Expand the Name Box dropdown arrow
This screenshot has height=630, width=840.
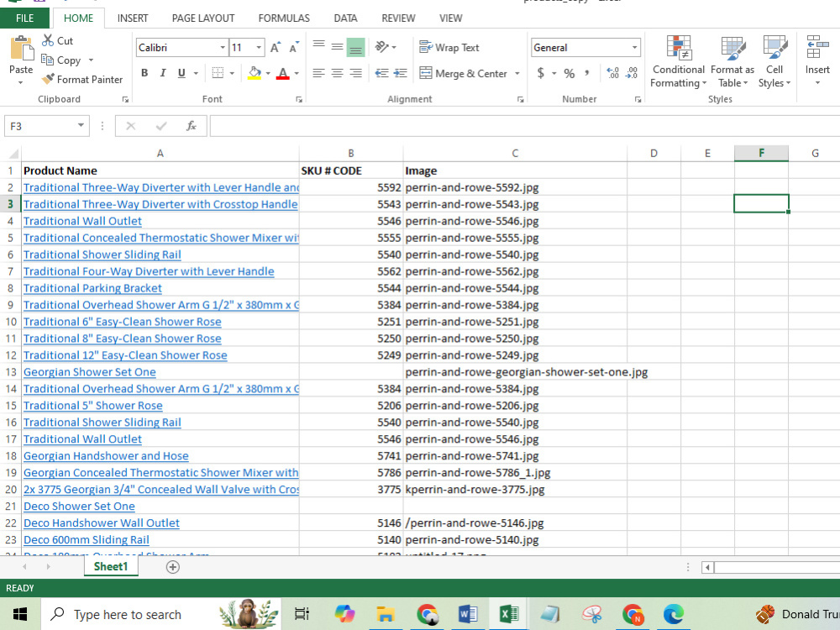[x=81, y=125]
